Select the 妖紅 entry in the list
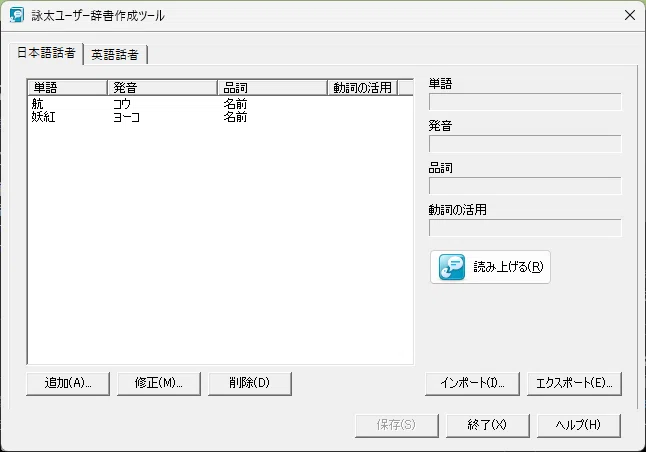The width and height of the screenshot is (646, 452). coord(220,117)
